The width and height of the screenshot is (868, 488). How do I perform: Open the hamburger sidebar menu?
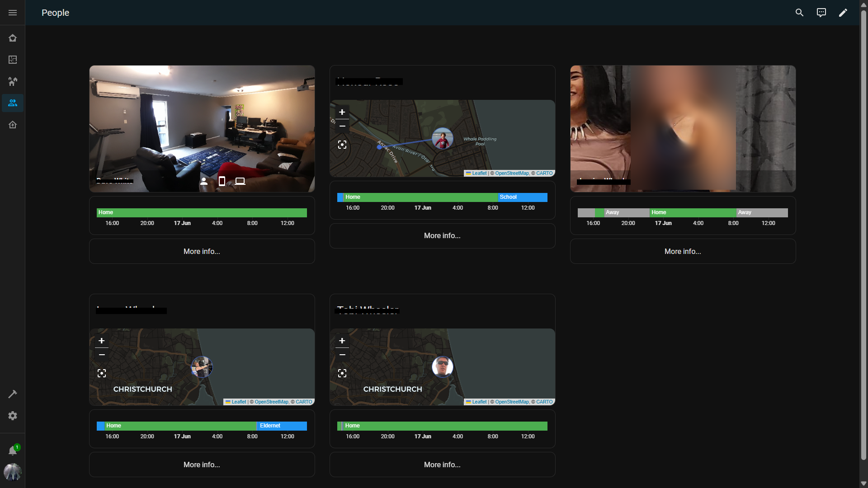pyautogui.click(x=13, y=13)
